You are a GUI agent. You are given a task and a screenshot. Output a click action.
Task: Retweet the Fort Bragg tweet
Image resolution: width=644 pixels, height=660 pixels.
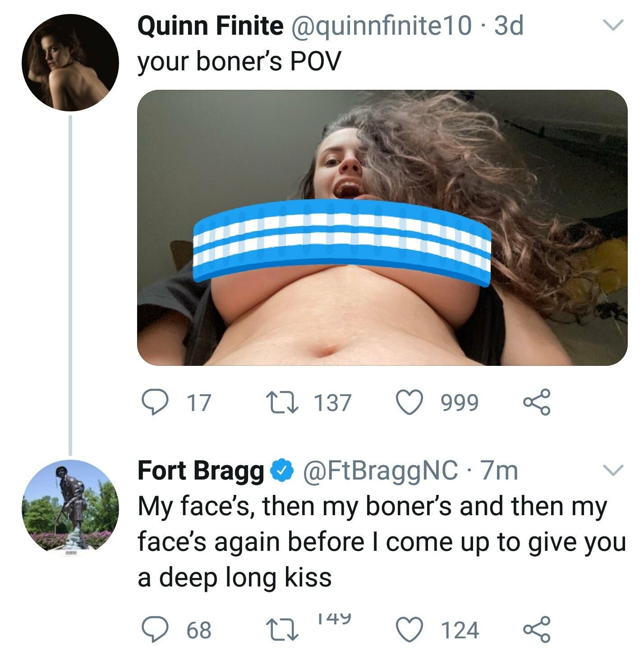pos(282,630)
